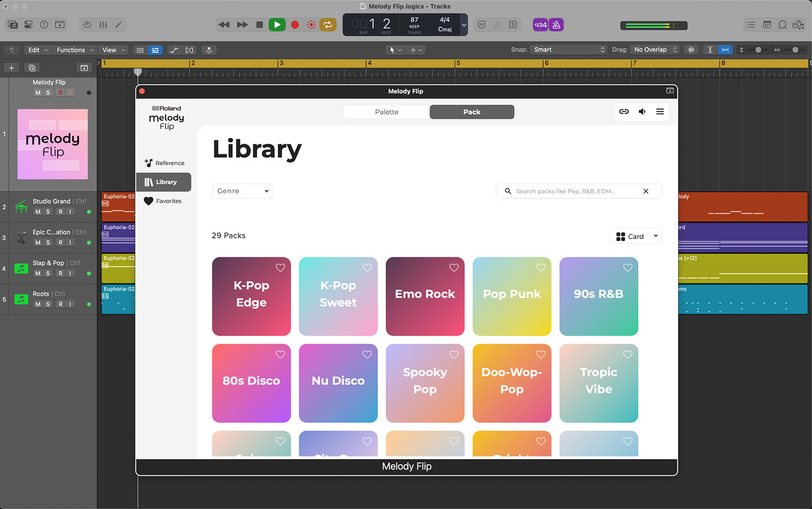The width and height of the screenshot is (812, 509).
Task: Switch to the Pack tab
Action: 472,112
